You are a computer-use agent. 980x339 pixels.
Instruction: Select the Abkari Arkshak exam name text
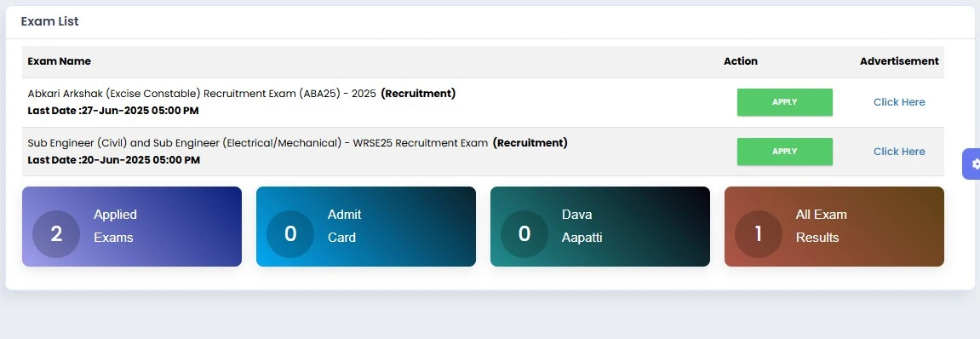(x=202, y=94)
